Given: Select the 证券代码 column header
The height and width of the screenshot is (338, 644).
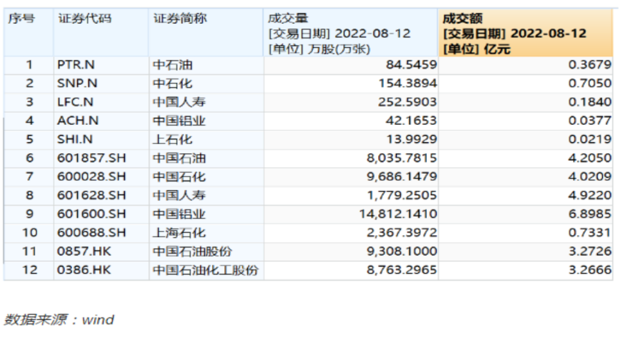Looking at the screenshot, I should 84,19.
